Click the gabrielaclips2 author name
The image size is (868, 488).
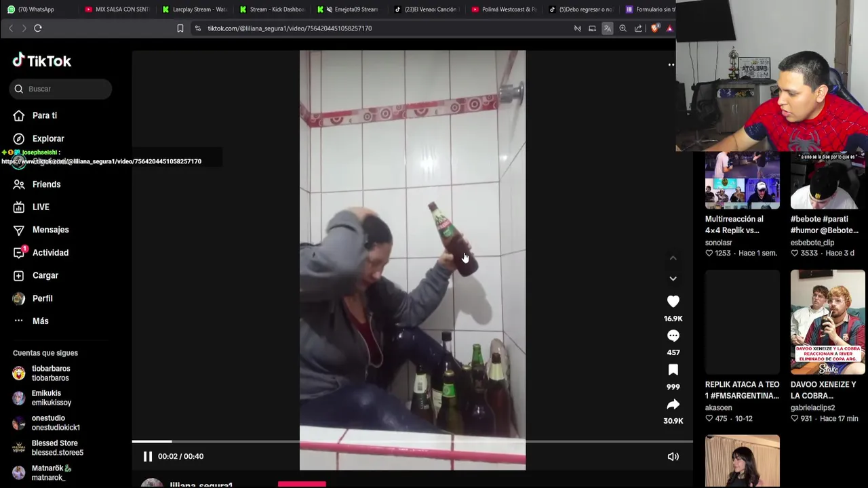(x=812, y=408)
